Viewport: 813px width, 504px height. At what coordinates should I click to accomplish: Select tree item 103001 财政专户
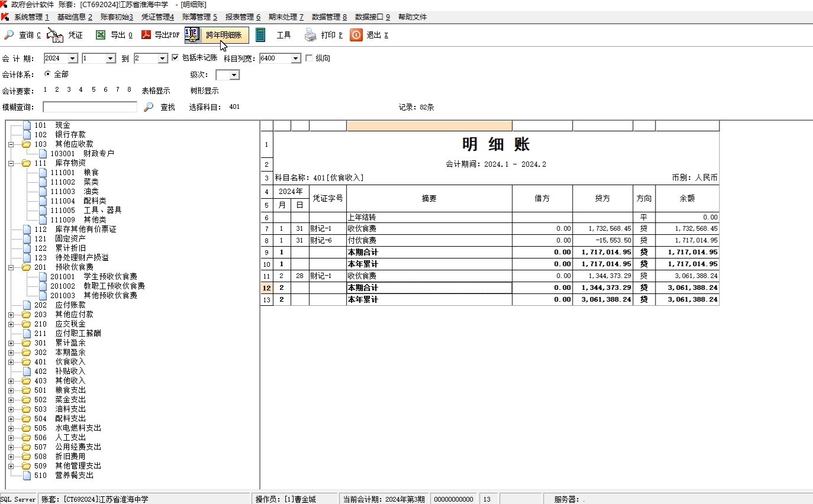[x=82, y=154]
